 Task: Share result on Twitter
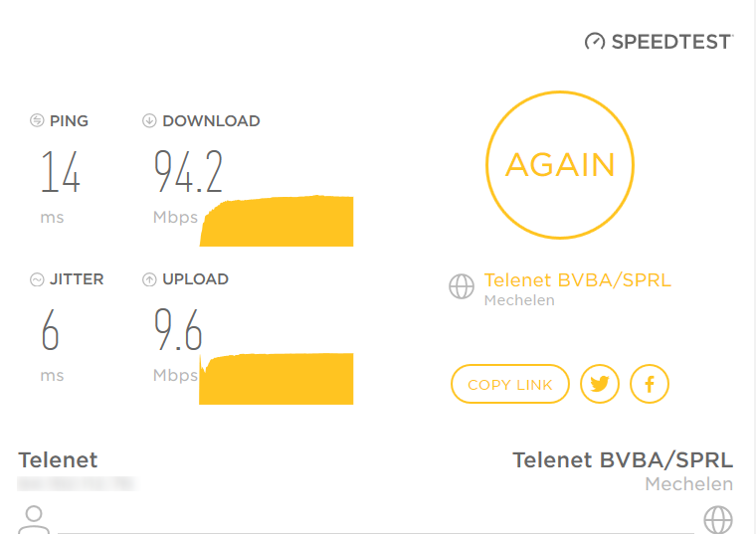(x=599, y=384)
